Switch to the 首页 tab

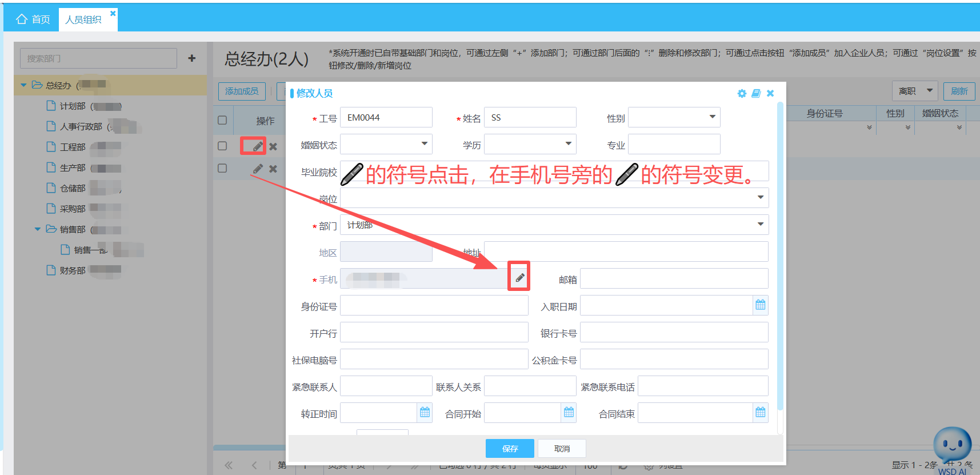(x=33, y=19)
